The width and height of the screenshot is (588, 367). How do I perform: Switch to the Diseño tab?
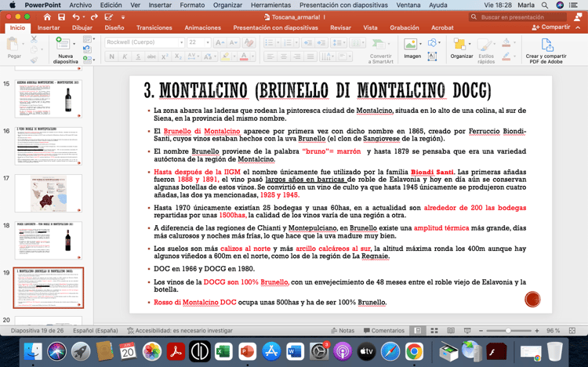coord(114,27)
